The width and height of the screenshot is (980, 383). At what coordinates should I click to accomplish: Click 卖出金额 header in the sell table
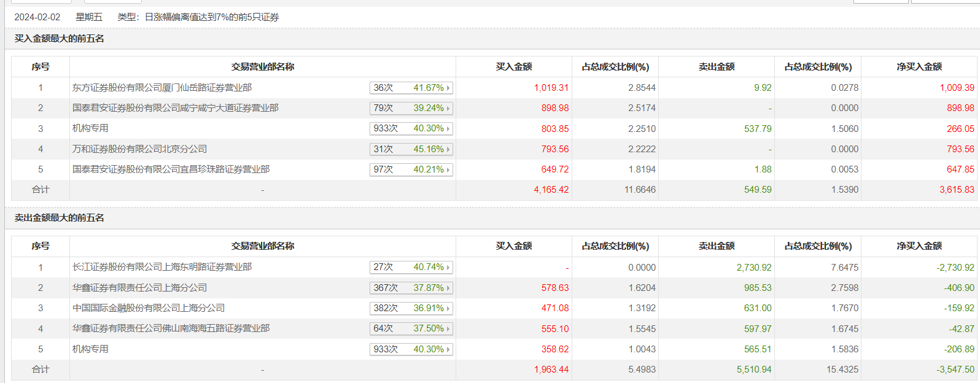point(716,246)
